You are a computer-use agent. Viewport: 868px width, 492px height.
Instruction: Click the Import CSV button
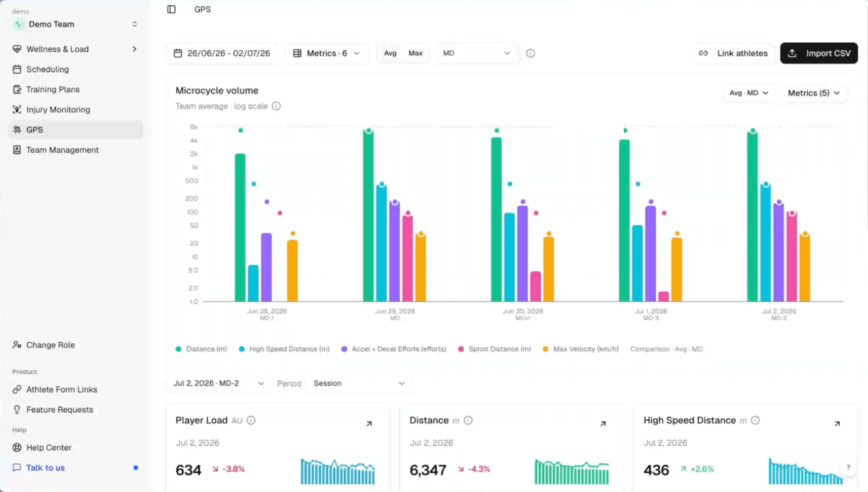point(819,53)
